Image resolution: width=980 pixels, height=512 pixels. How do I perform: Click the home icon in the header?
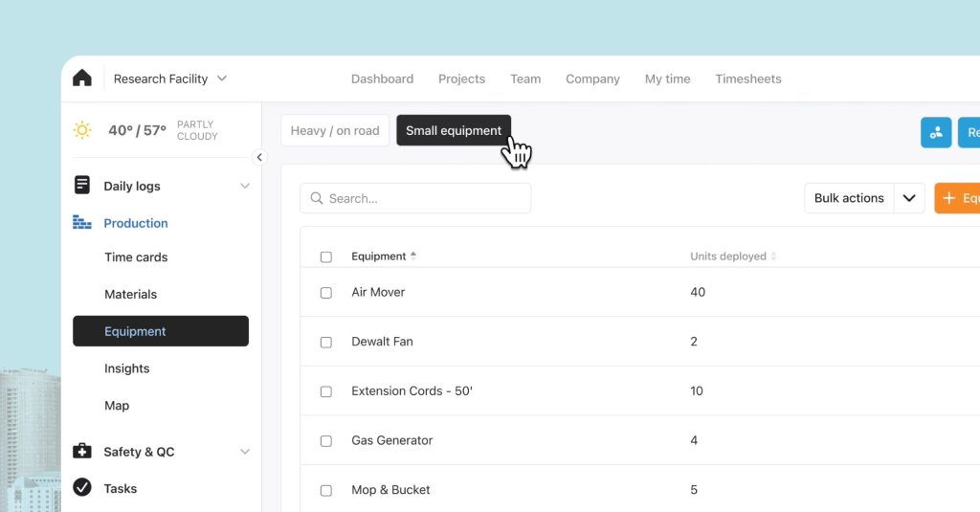click(82, 78)
